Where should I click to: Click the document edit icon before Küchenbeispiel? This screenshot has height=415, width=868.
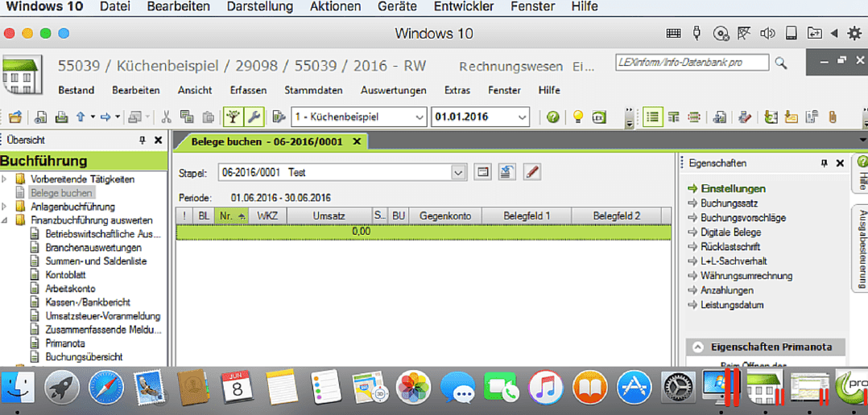(279, 117)
